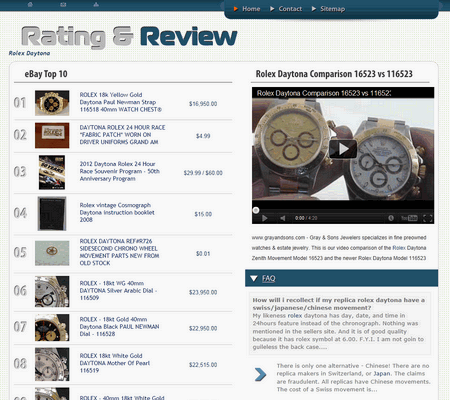Click the mail envelope icon in top bar
Viewport: 450px width, 400px height.
(63, 4)
